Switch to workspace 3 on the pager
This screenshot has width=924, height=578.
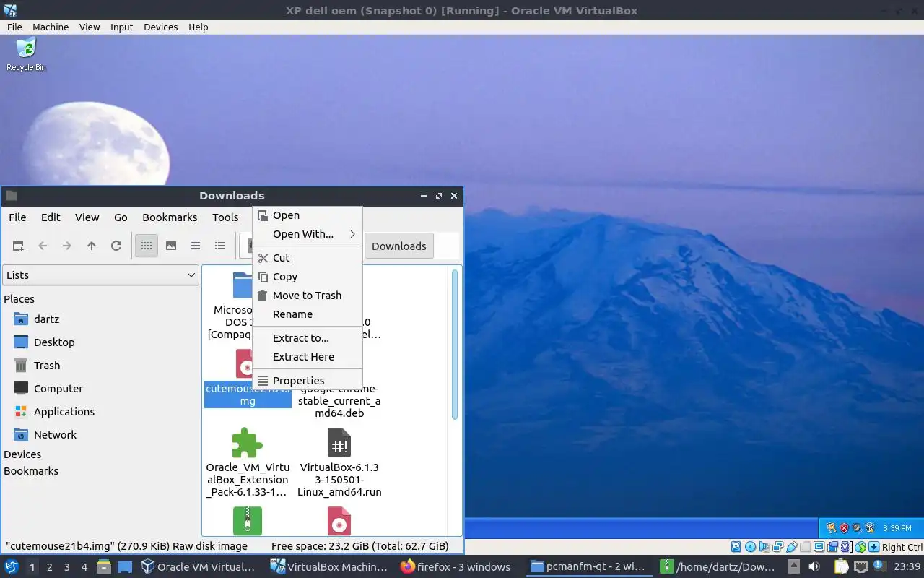point(66,567)
